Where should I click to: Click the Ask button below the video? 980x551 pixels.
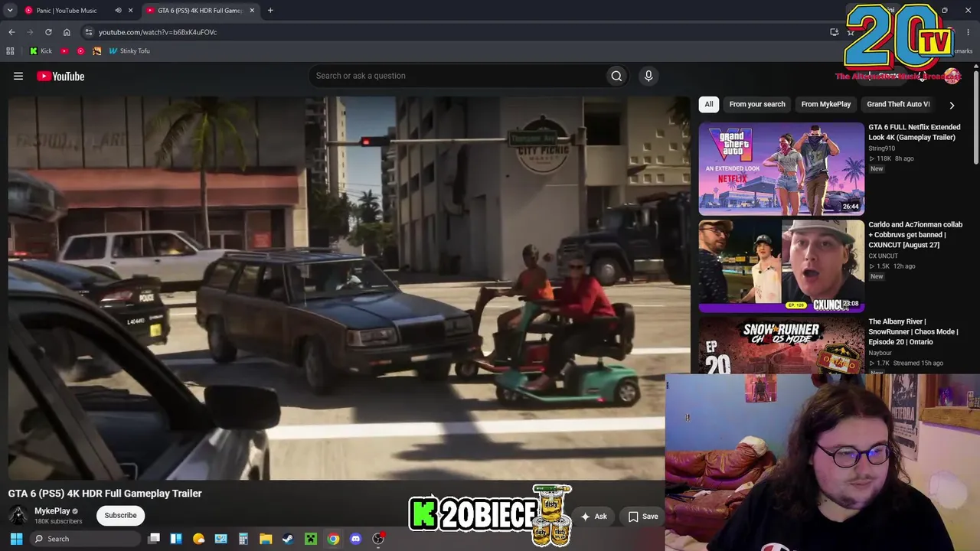(593, 517)
